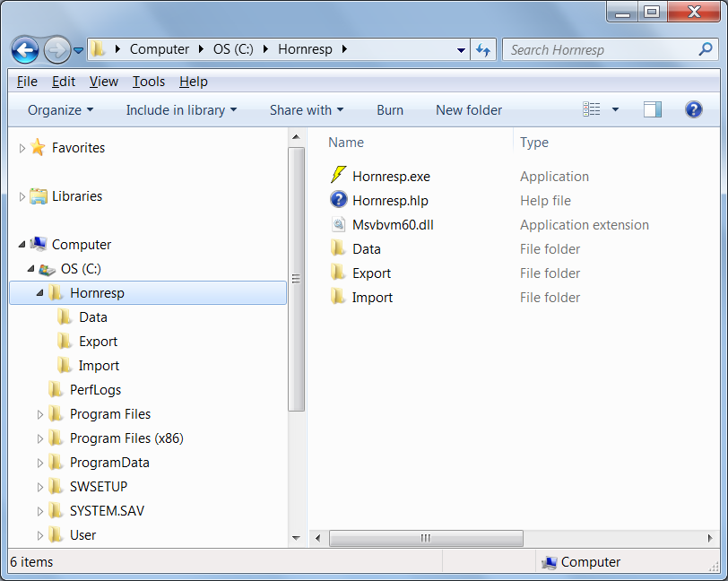Collapse the OS (C:) drive node

(x=30, y=268)
